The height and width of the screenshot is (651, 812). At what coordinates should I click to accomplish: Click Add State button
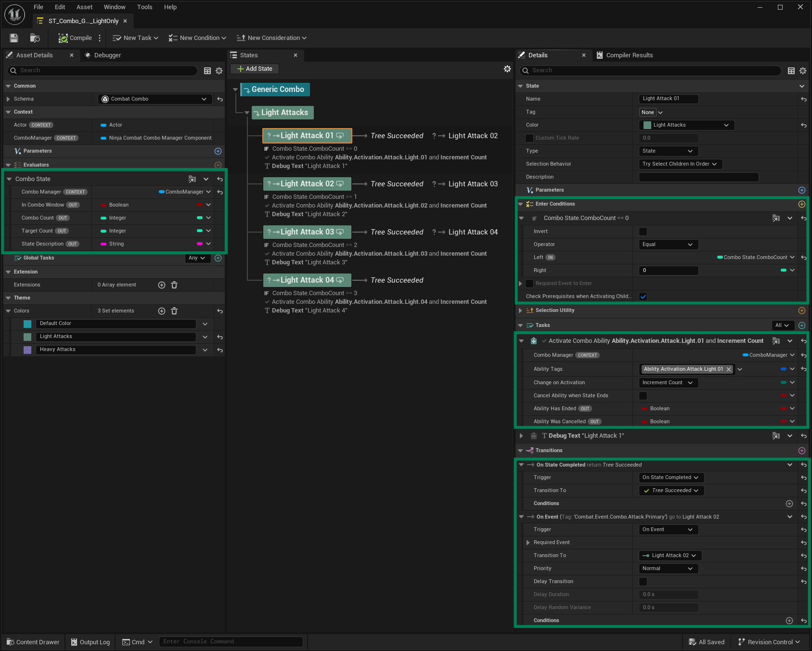coord(255,69)
